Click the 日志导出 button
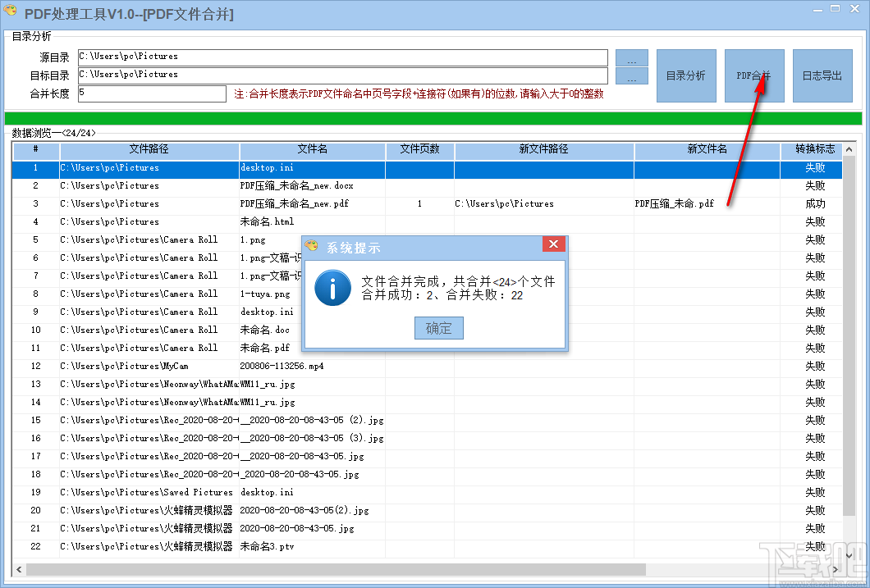The height and width of the screenshot is (588, 870). (x=822, y=75)
